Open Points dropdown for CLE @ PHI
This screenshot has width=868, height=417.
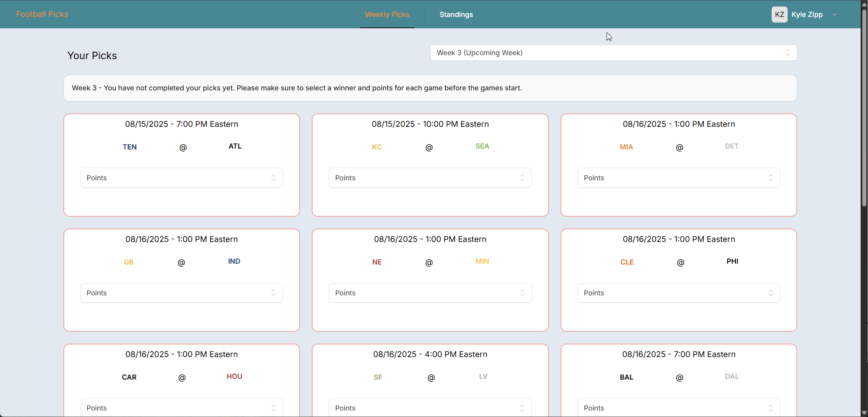[679, 293]
